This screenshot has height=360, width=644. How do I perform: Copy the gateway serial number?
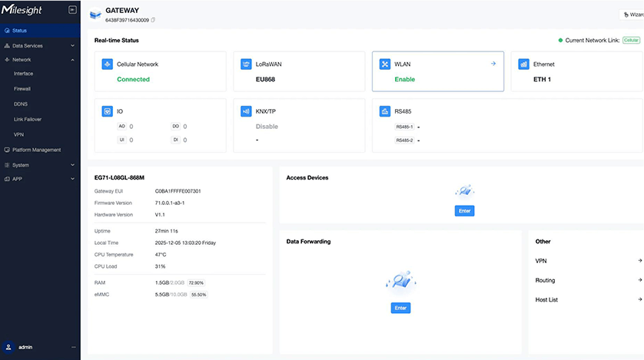(153, 19)
